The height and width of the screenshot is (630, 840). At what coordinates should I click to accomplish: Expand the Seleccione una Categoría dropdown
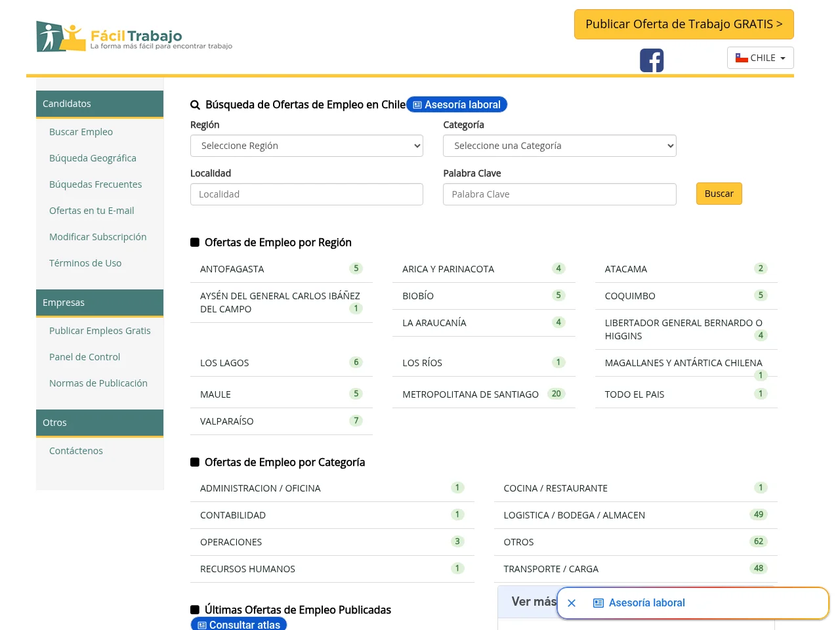pyautogui.click(x=560, y=146)
